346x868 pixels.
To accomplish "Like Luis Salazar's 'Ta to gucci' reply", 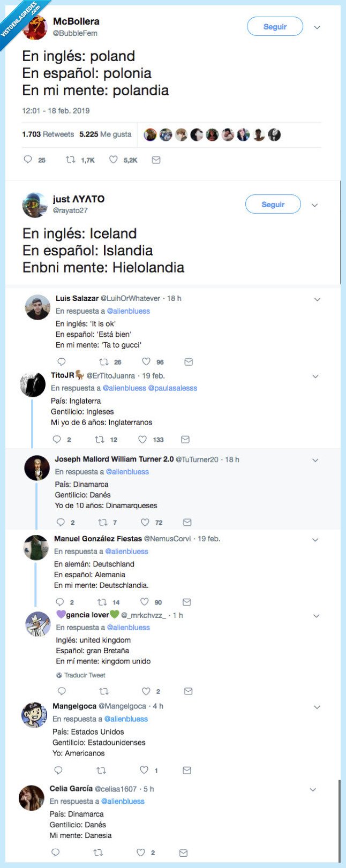I will pyautogui.click(x=146, y=362).
